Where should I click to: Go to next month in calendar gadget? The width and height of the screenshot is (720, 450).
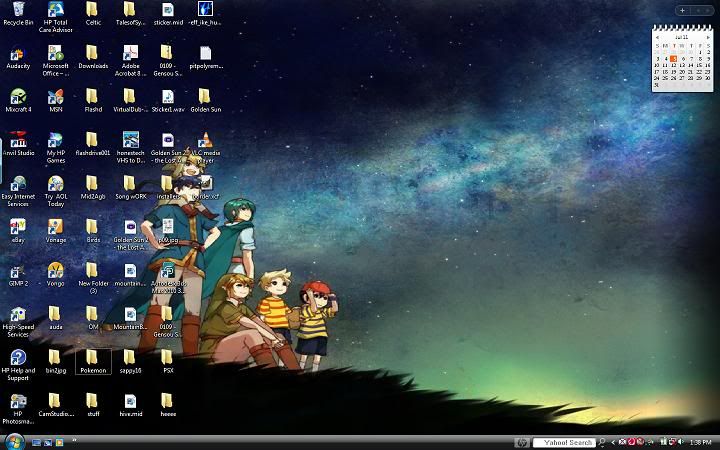[x=708, y=37]
